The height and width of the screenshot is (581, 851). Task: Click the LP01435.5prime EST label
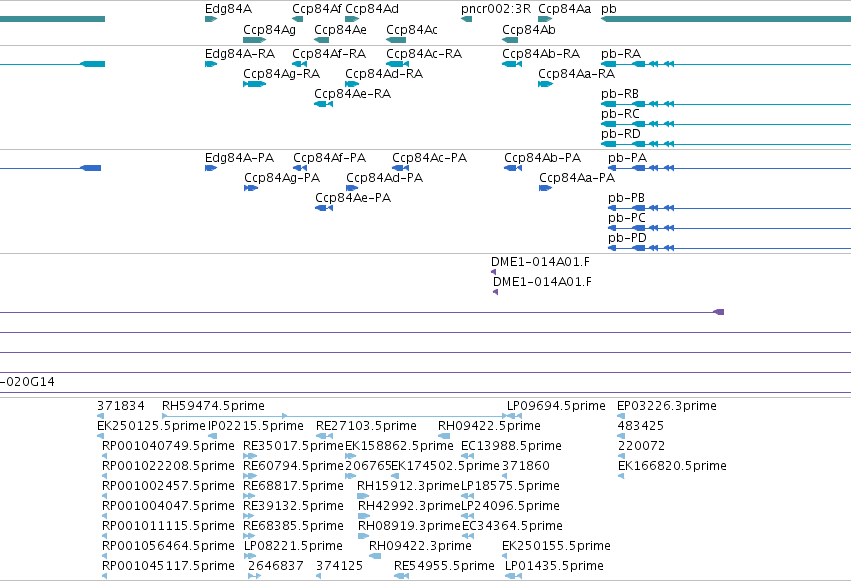[x=554, y=566]
